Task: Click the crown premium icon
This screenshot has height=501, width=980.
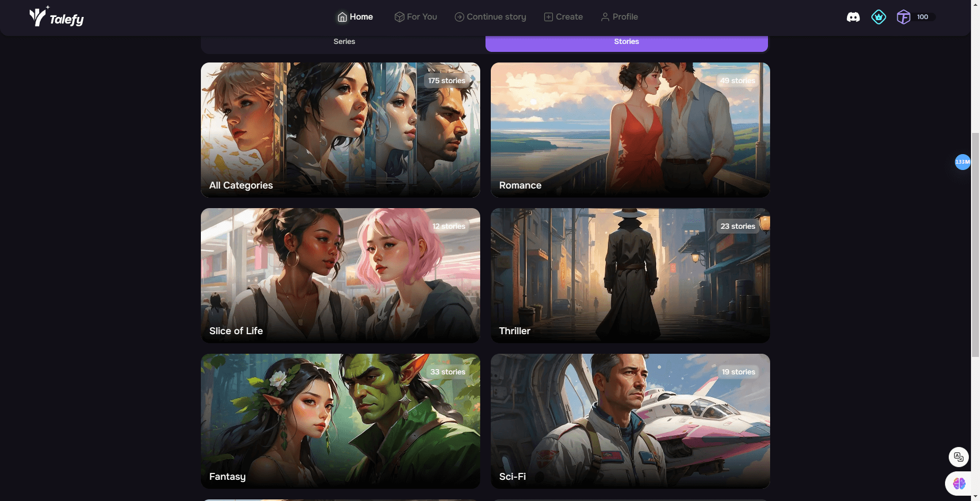Action: tap(878, 17)
